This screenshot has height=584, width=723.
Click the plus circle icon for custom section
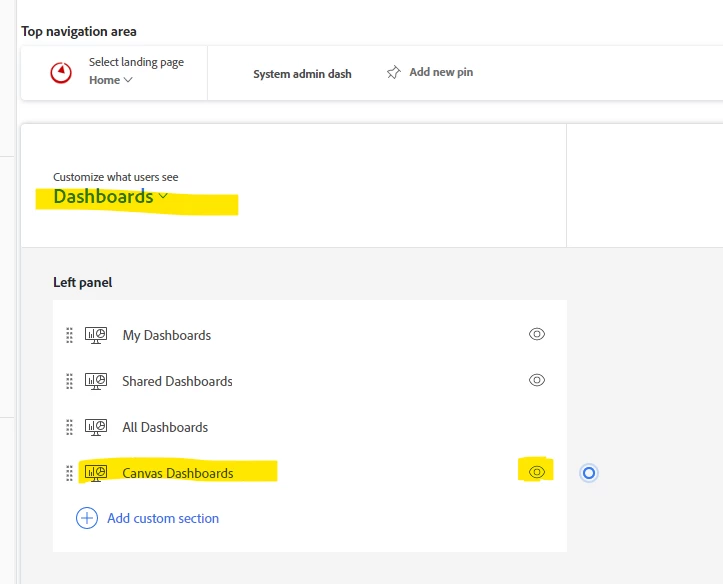pyautogui.click(x=87, y=518)
